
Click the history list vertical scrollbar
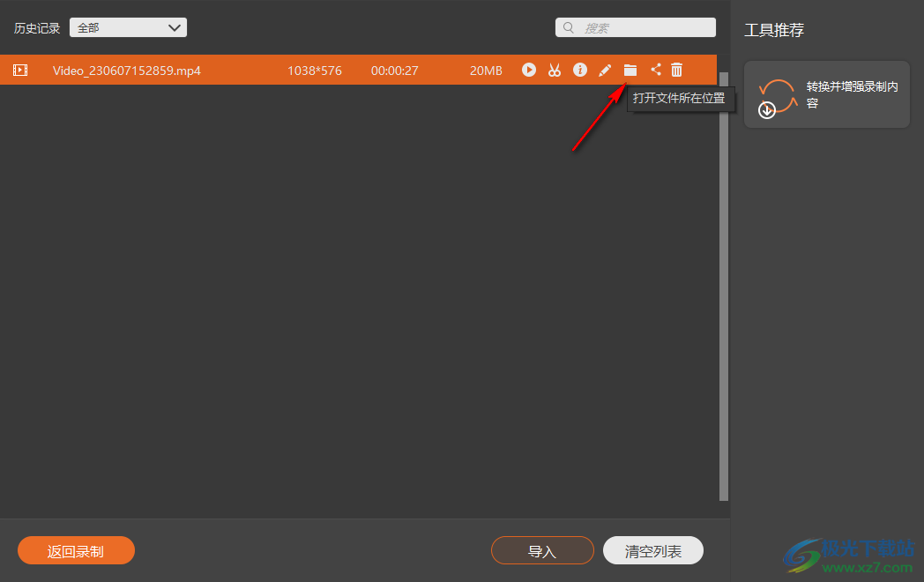coord(724,287)
